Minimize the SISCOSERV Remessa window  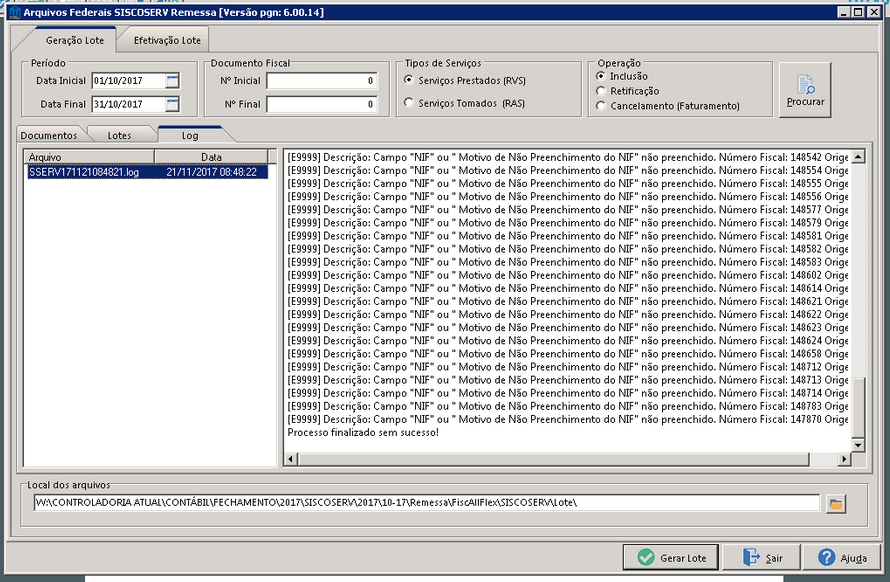tap(844, 12)
